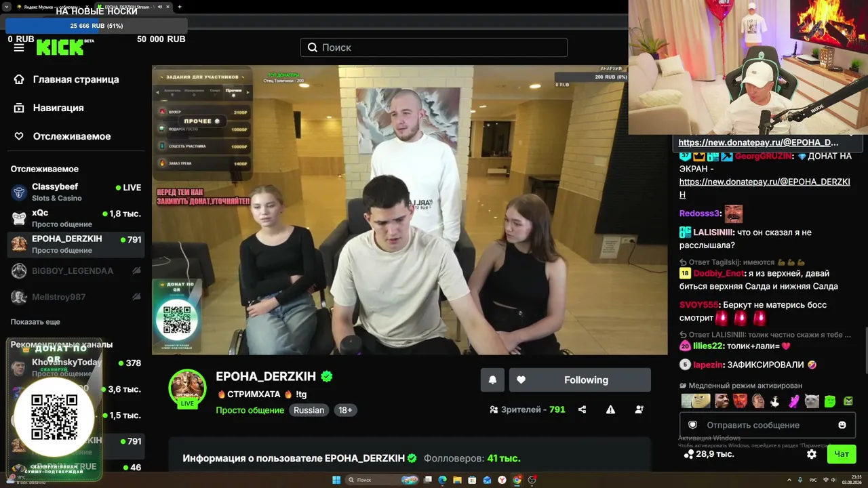868x488 pixels.
Task: Toggle notification bell for EPOHA_DERZKIH
Action: pos(493,380)
